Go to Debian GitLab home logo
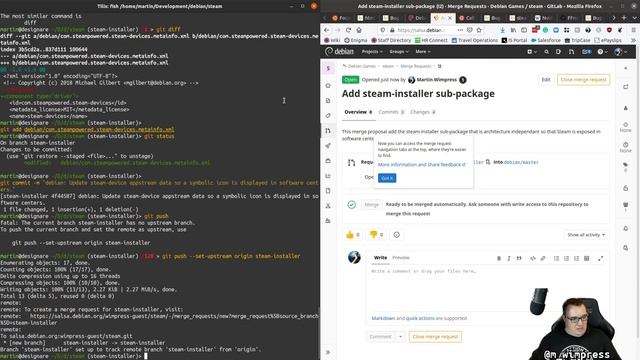Image resolution: width=640 pixels, height=360 pixels. pos(339,51)
